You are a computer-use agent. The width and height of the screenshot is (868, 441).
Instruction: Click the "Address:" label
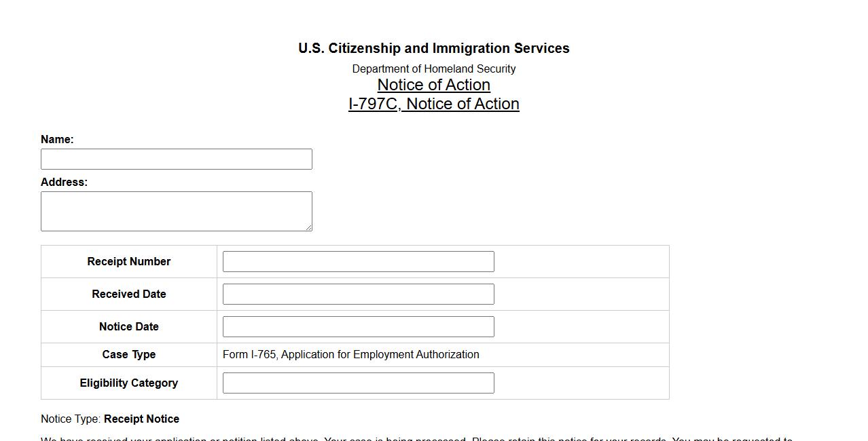pyautogui.click(x=64, y=183)
